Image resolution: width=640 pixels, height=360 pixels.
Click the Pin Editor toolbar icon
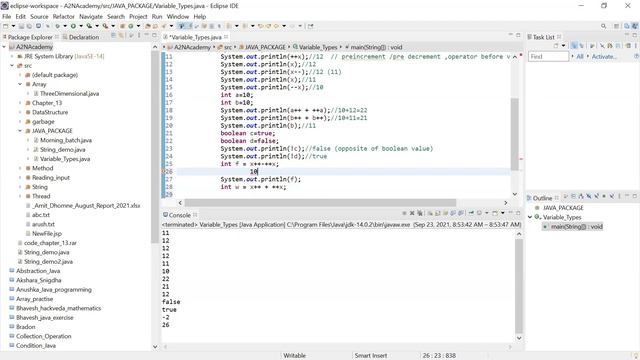tap(311, 26)
